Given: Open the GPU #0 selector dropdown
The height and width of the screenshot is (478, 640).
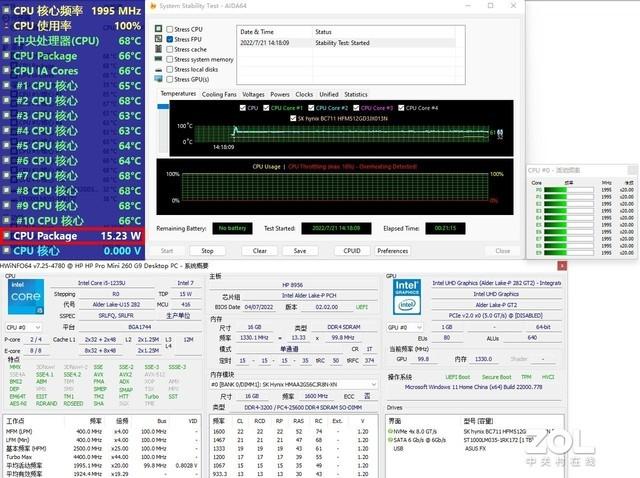Looking at the screenshot, I should pos(405,327).
